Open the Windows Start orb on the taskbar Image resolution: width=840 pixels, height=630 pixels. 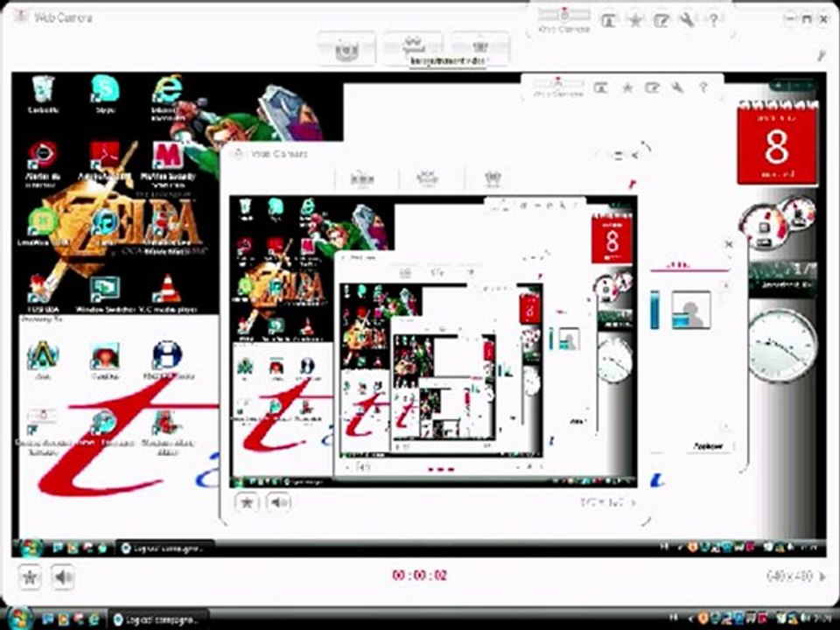(20, 619)
